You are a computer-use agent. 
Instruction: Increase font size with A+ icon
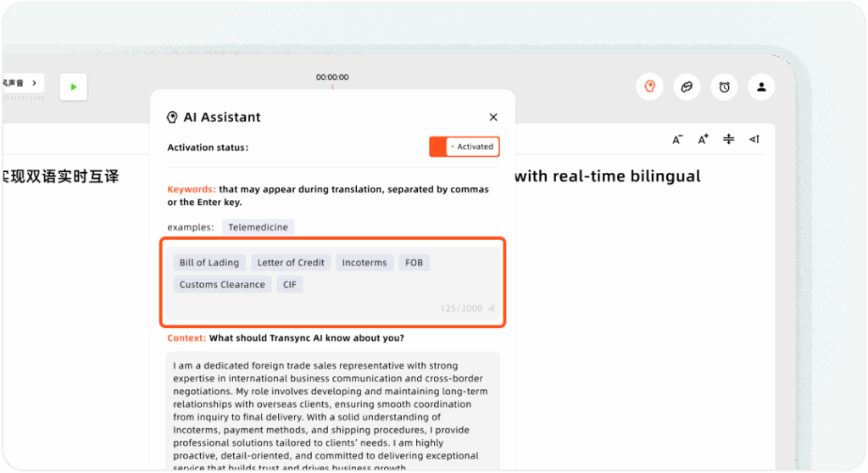click(x=703, y=140)
